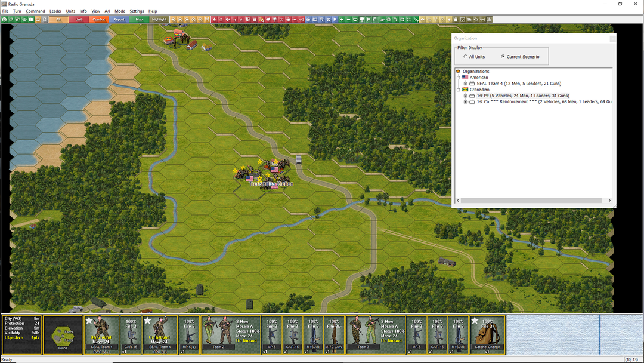The image size is (644, 363).
Task: Open the Turn menu
Action: [17, 11]
